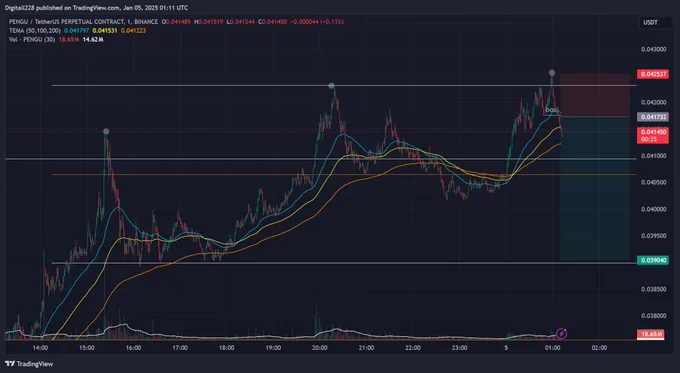Click the 21:00 time axis label
The image size is (680, 373).
click(x=366, y=348)
